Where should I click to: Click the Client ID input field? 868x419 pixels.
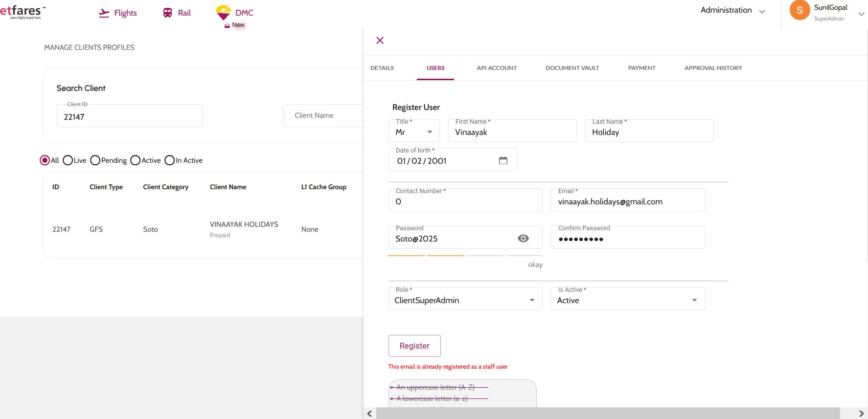tap(130, 117)
